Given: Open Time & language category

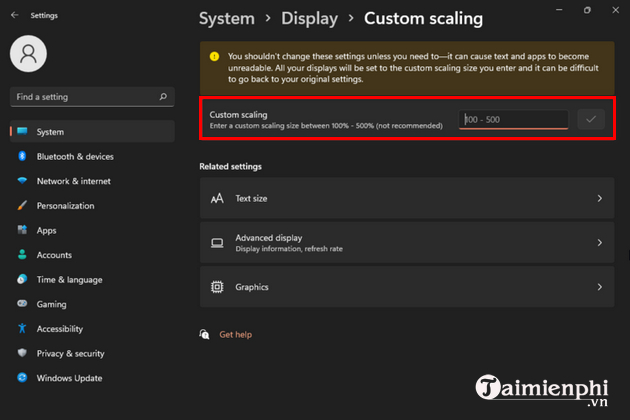Looking at the screenshot, I should [x=92, y=279].
